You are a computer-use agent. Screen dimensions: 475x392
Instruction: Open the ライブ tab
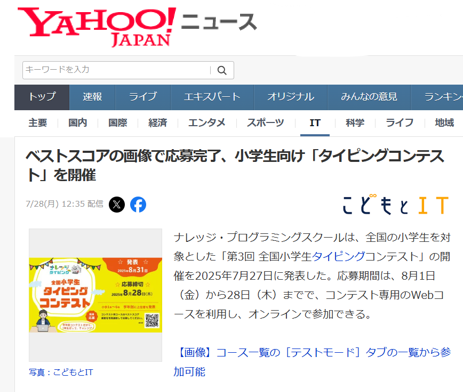pos(143,97)
